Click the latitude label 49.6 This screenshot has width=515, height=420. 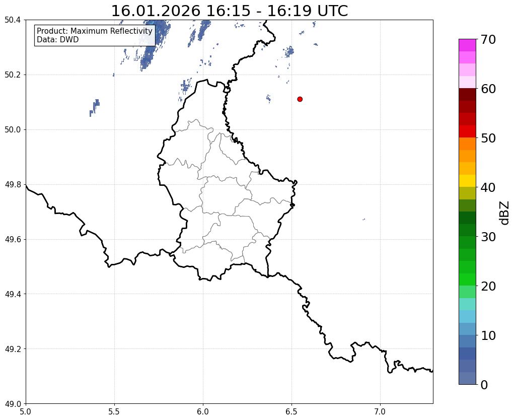[x=13, y=239]
